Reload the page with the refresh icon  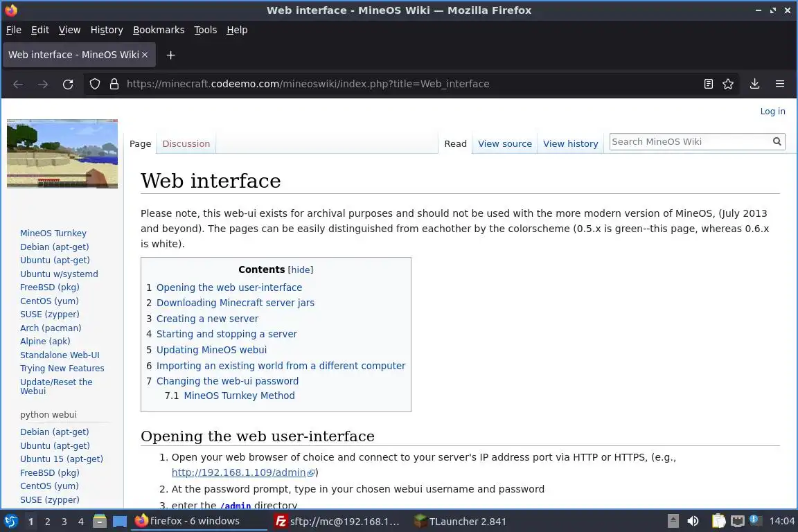point(68,84)
